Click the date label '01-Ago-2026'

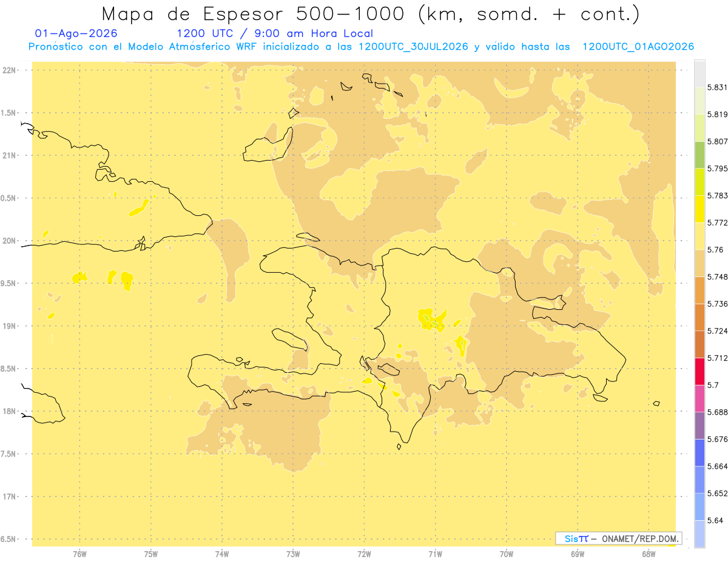point(76,33)
